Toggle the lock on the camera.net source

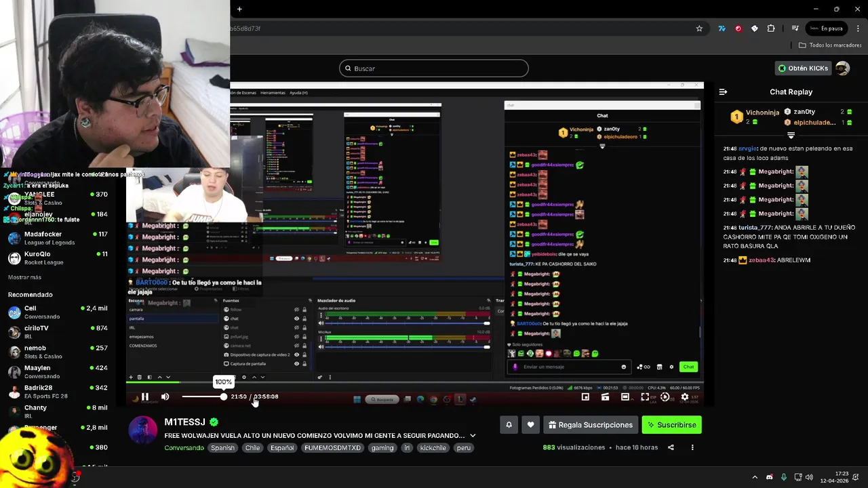304,346
